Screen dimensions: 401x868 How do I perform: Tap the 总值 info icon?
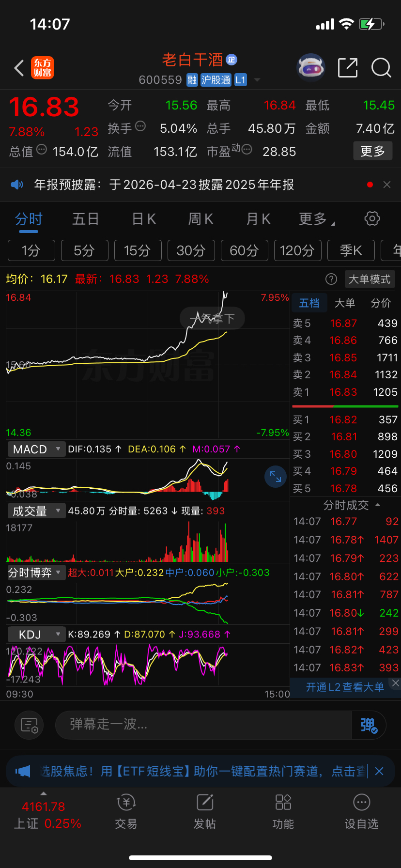coord(42,150)
